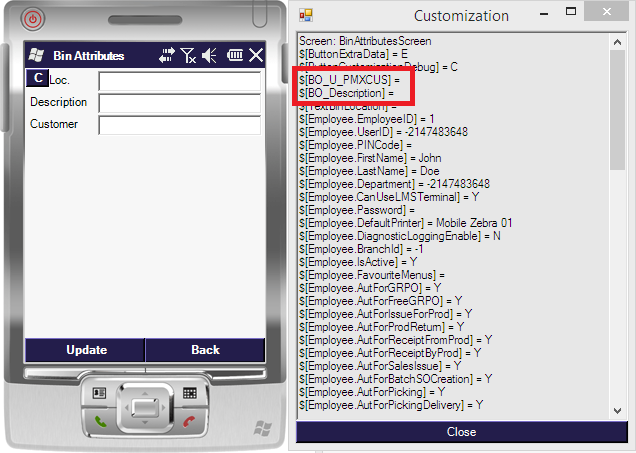Click into the Loc. text field

click(179, 81)
